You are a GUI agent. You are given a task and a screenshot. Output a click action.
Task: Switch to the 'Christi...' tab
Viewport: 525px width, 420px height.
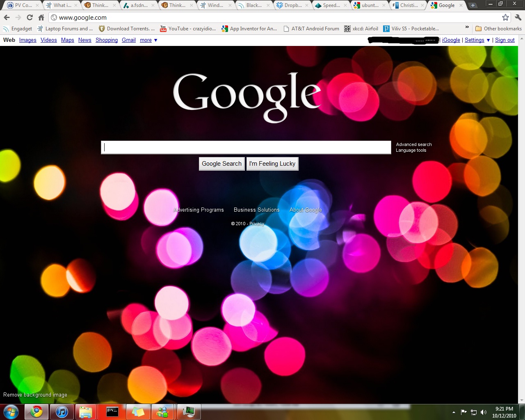(408, 5)
